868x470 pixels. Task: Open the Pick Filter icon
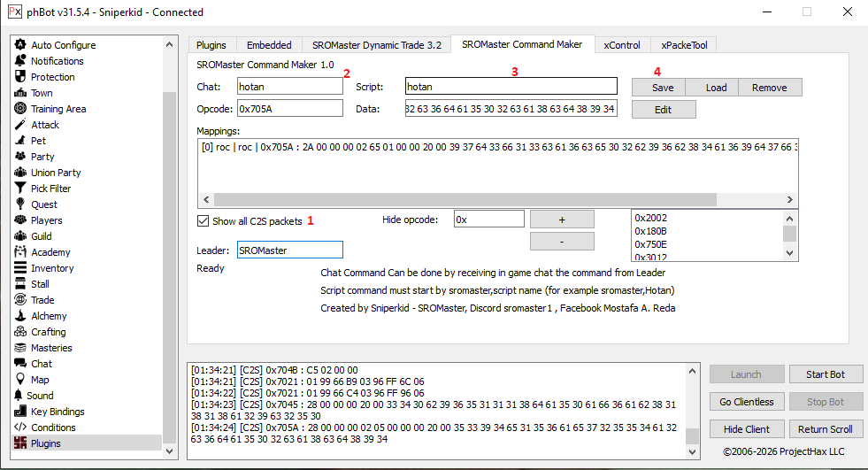click(20, 189)
